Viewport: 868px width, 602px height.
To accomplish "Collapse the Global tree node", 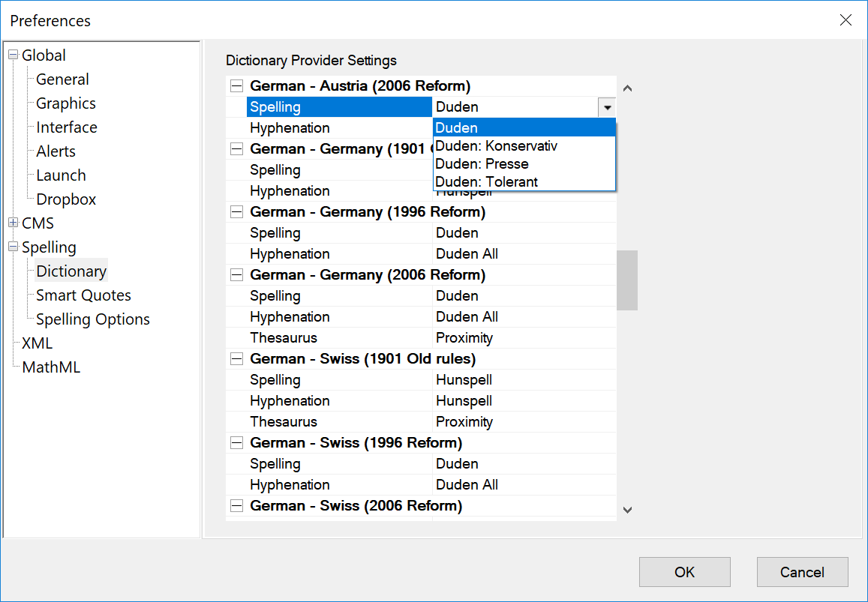I will coord(13,55).
